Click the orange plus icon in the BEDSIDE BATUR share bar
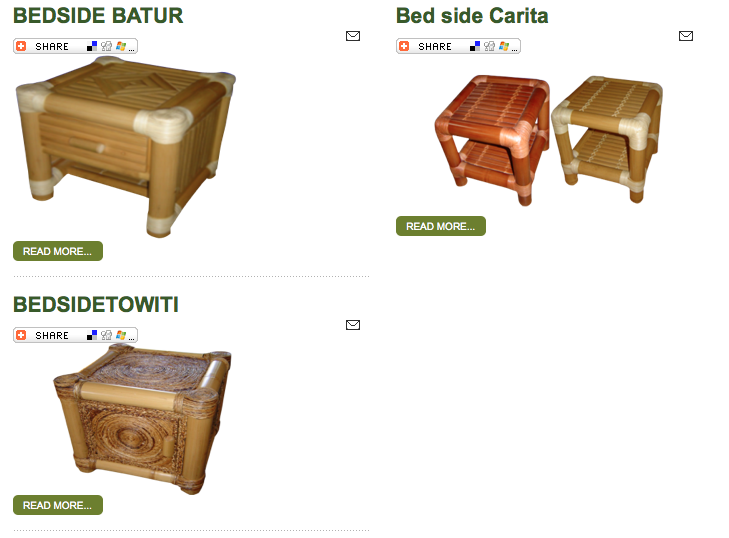This screenshot has width=729, height=538. [21, 46]
